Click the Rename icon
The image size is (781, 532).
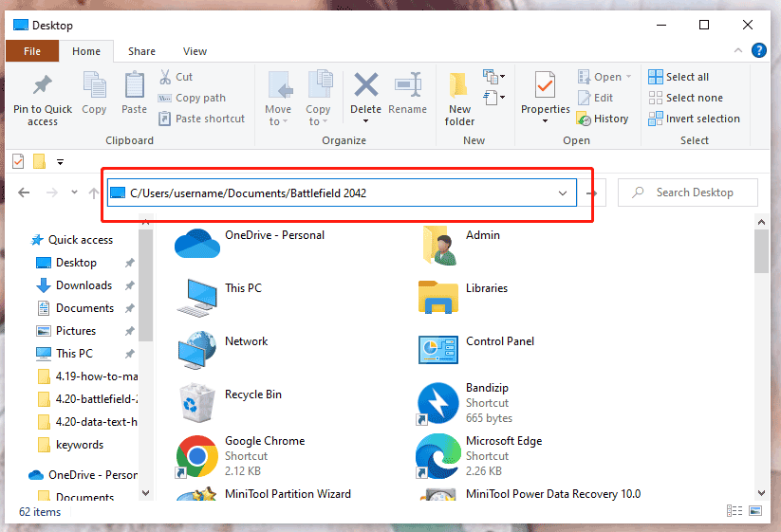click(408, 84)
